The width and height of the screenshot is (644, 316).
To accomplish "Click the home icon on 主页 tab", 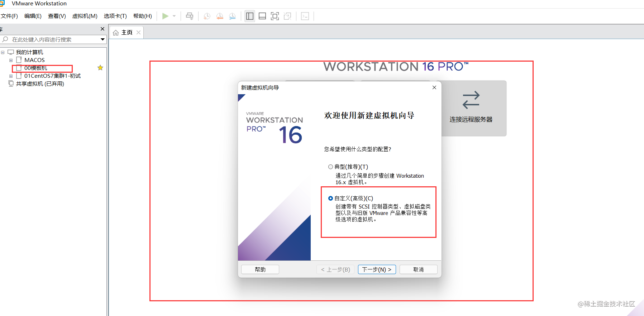I will click(x=116, y=33).
